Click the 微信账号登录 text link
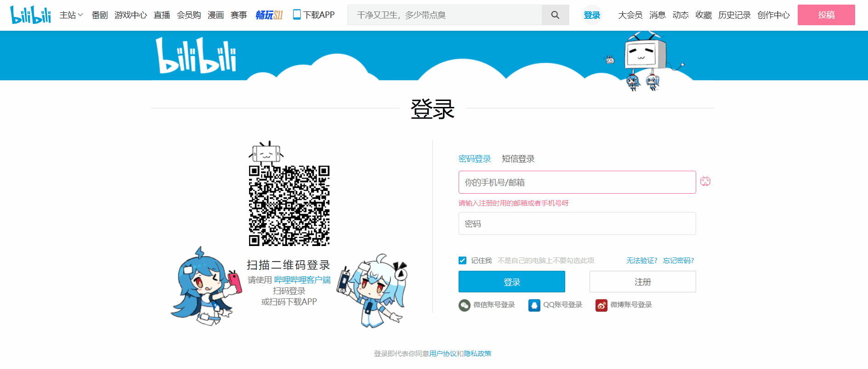Screen dimensions: 868x369 [x=494, y=305]
